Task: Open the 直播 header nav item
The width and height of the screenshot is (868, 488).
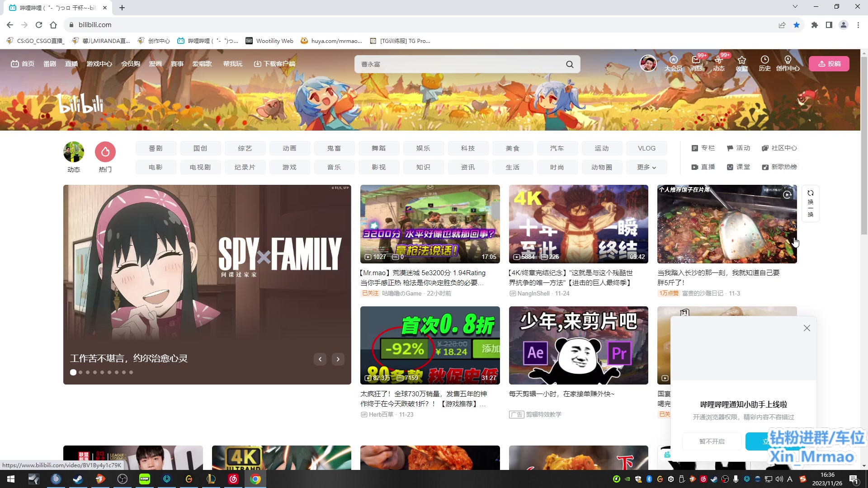Action: [x=71, y=64]
